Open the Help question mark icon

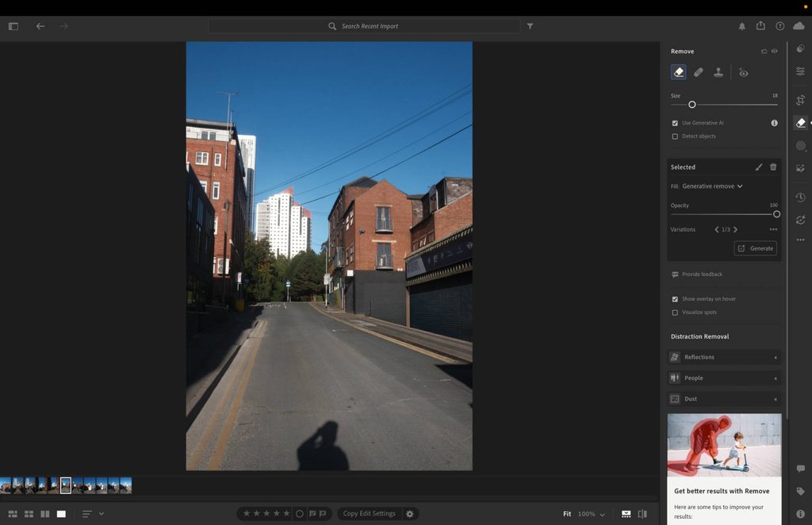pos(780,26)
